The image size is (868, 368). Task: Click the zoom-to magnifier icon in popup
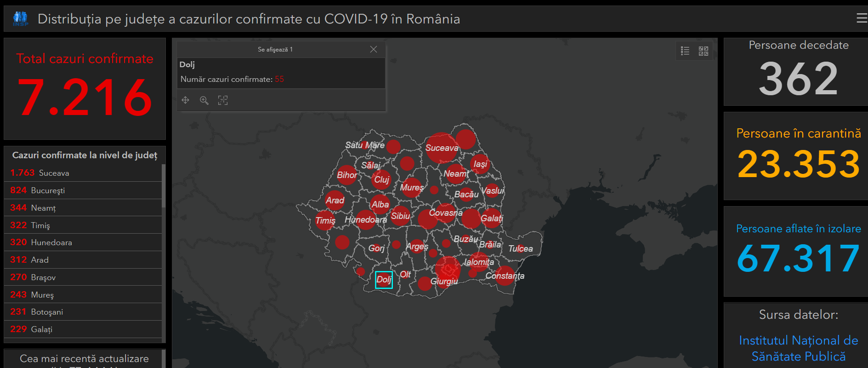204,100
